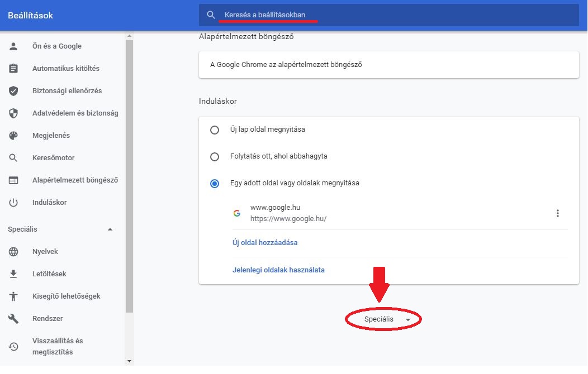Click the Új oldal hozzáadása link
This screenshot has width=588, height=374.
pos(265,242)
